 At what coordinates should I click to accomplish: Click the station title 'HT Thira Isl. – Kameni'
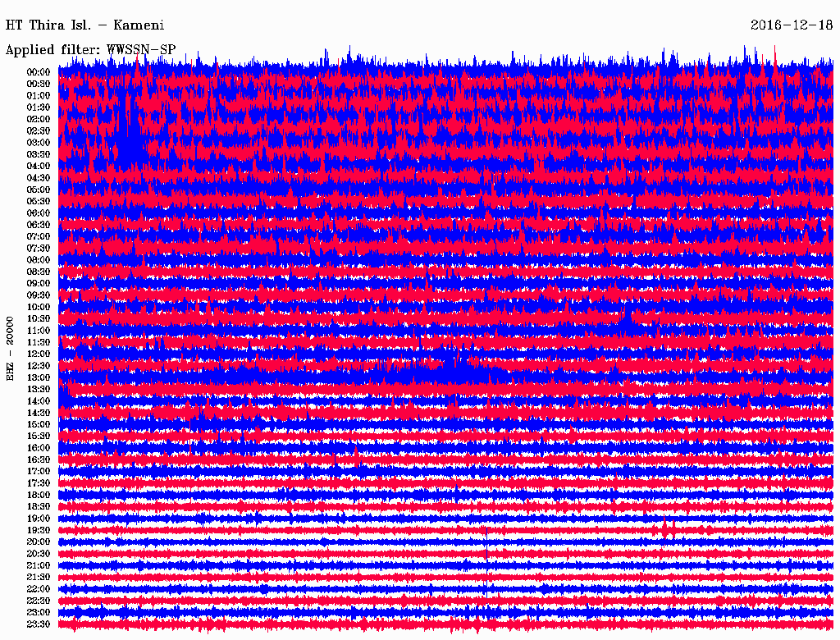(84, 25)
